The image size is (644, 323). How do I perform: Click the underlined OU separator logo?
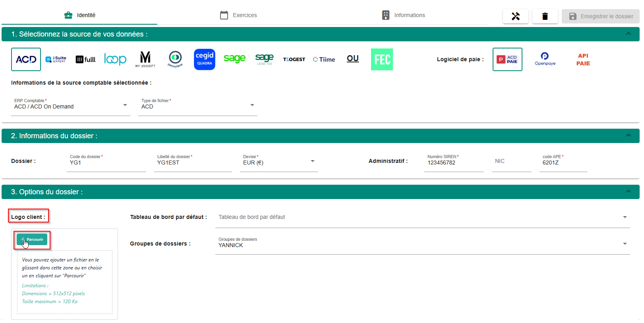click(353, 59)
